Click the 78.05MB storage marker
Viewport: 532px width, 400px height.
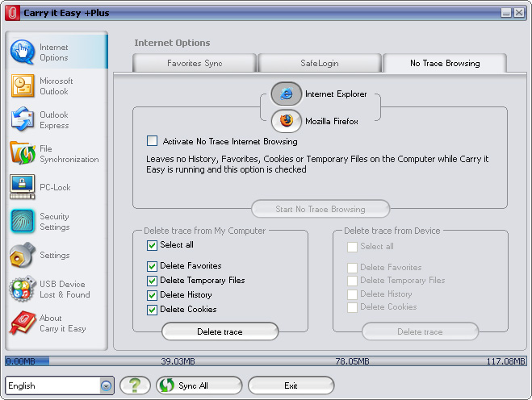(352, 361)
